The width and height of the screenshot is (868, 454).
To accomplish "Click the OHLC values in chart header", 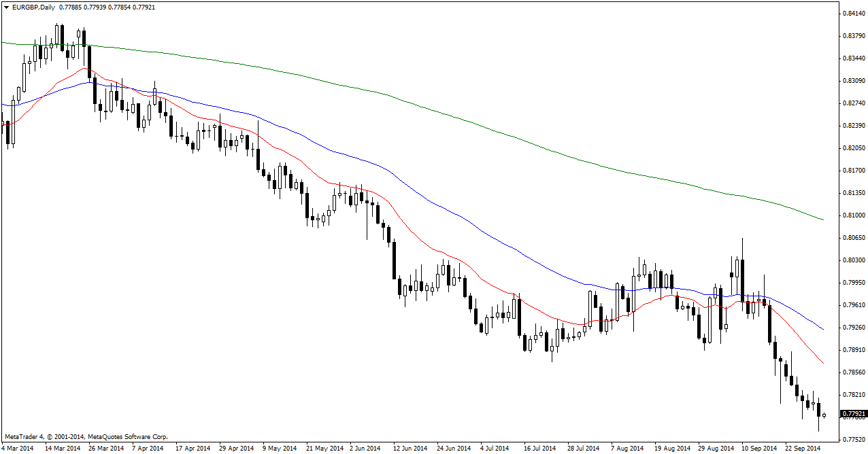I will tap(107, 7).
